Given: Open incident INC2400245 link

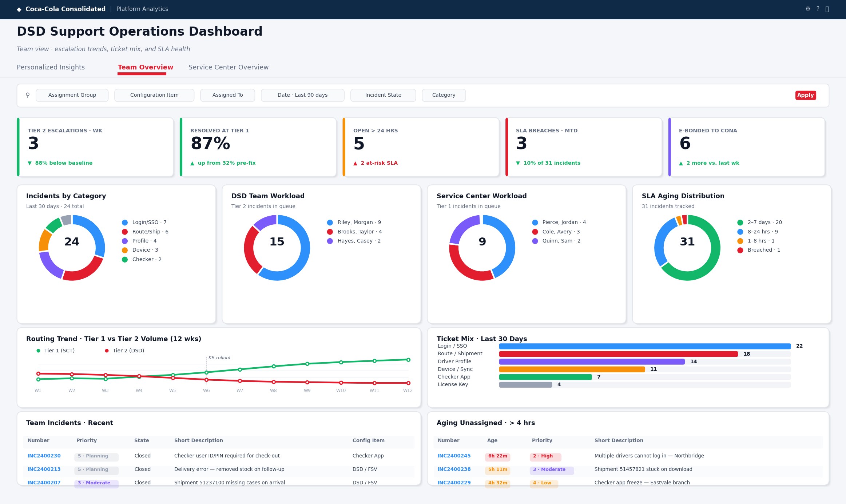Looking at the screenshot, I should coord(454,456).
